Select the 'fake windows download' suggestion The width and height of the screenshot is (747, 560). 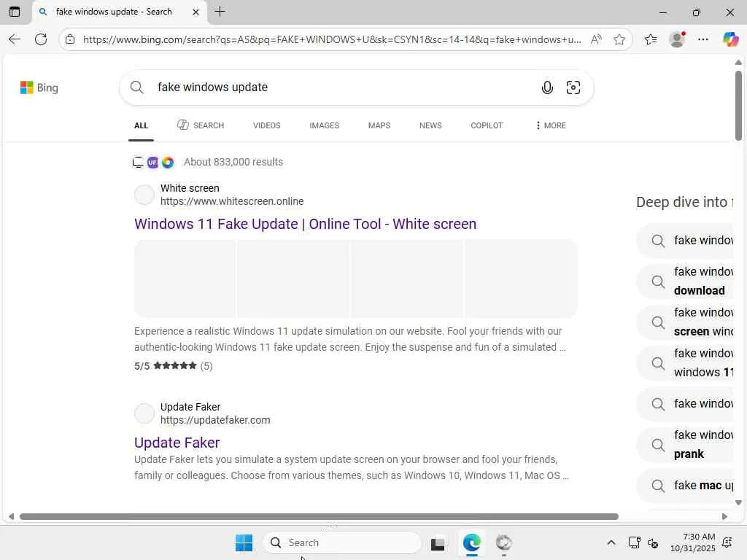click(x=686, y=281)
